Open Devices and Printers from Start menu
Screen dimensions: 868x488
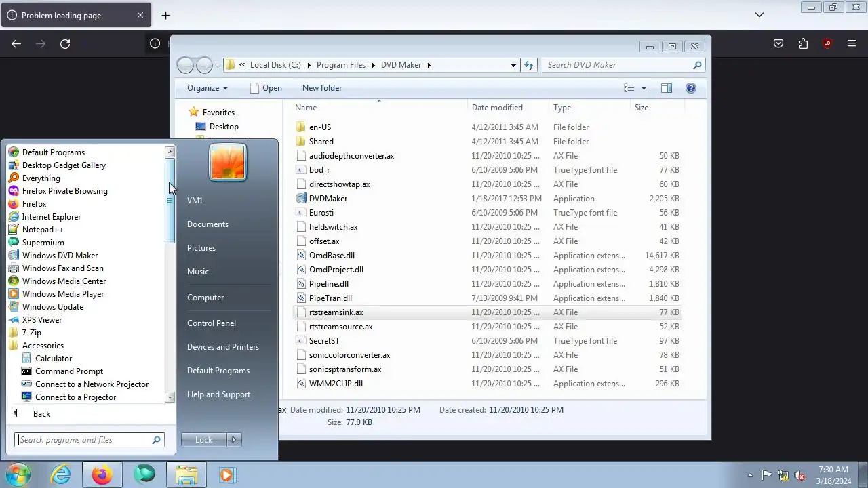click(x=223, y=347)
